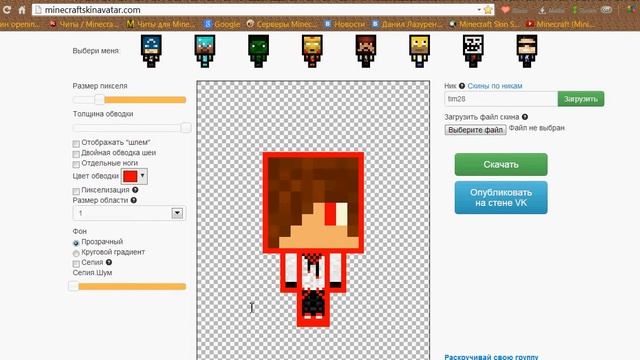
Task: Open Minecraft Skin S... bookmark
Action: click(484, 24)
